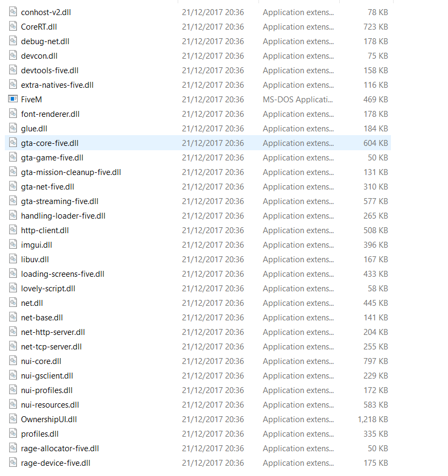Viewport: 448px width, 476px height.
Task: Select the 797 KB size value
Action: (x=376, y=361)
